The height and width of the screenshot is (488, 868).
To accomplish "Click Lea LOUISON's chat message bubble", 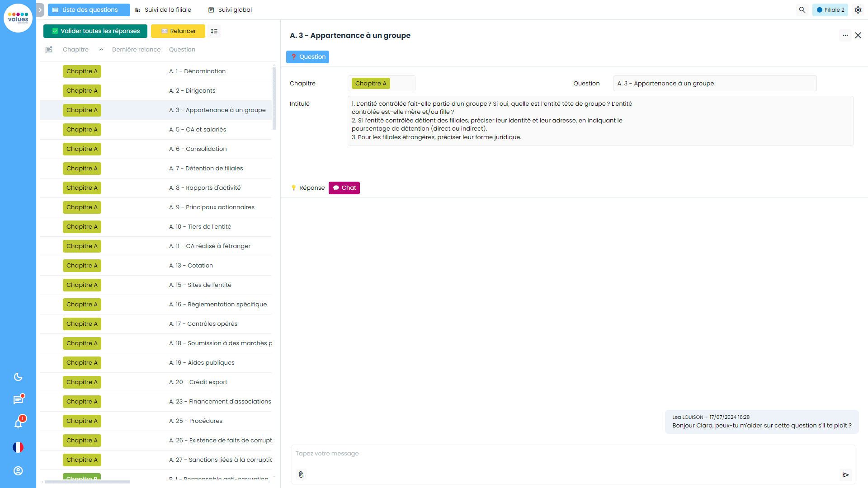I will [762, 422].
